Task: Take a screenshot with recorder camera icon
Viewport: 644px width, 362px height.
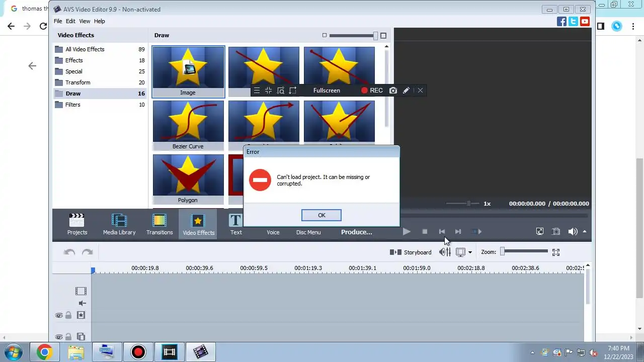Action: pos(393,90)
